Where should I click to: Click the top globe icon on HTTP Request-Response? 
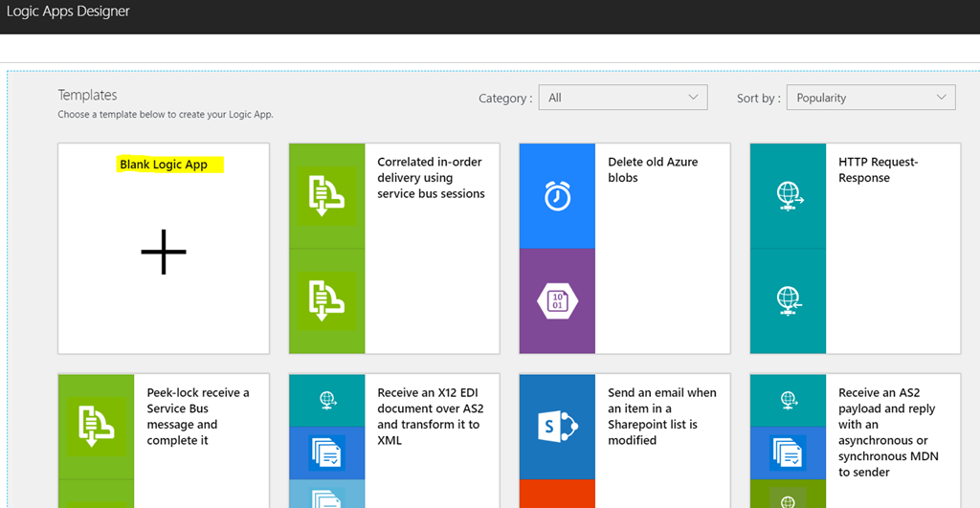tap(788, 196)
